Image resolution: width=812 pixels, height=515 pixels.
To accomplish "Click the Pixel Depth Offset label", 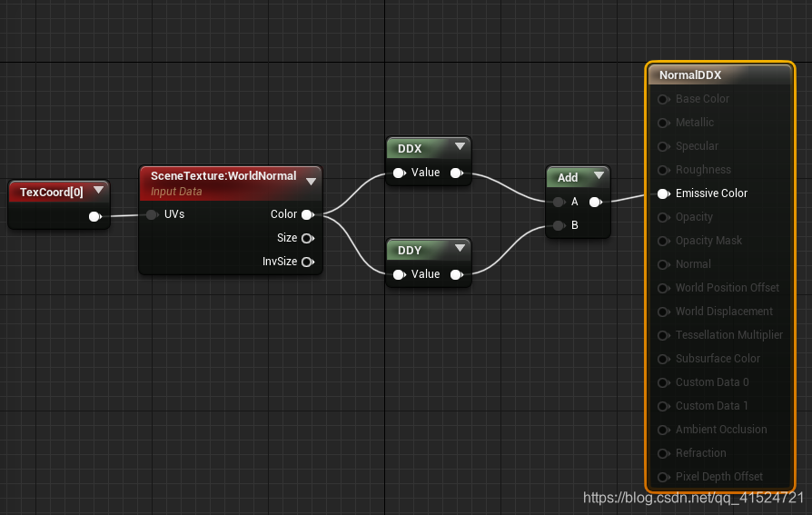I will [719, 477].
